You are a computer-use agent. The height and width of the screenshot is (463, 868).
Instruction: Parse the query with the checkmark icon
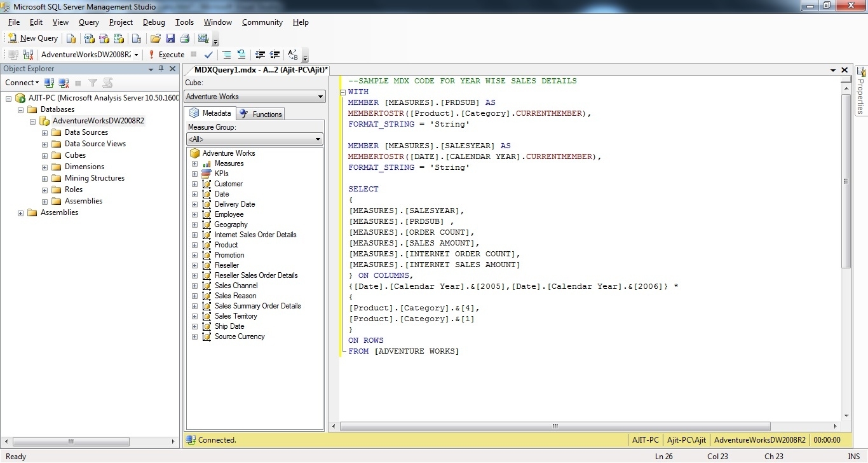(x=208, y=55)
